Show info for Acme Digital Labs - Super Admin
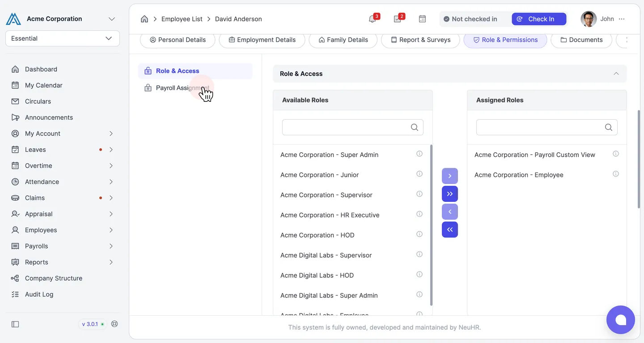 click(x=419, y=294)
